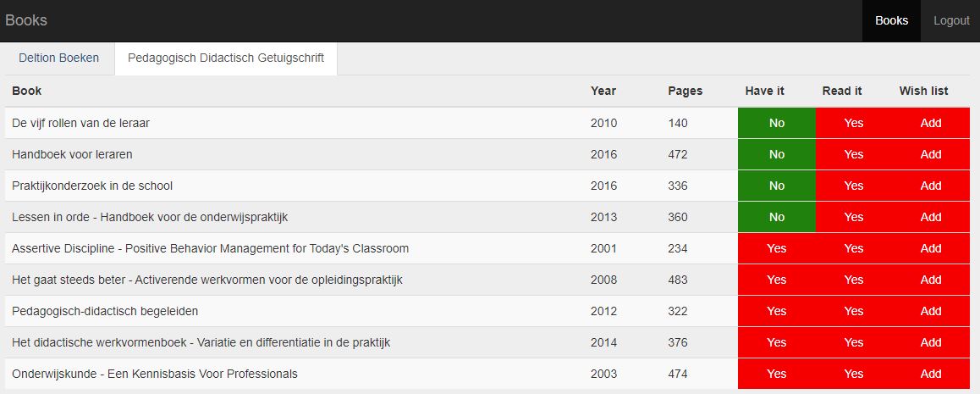
Task: Click the Year column header
Action: [x=603, y=91]
